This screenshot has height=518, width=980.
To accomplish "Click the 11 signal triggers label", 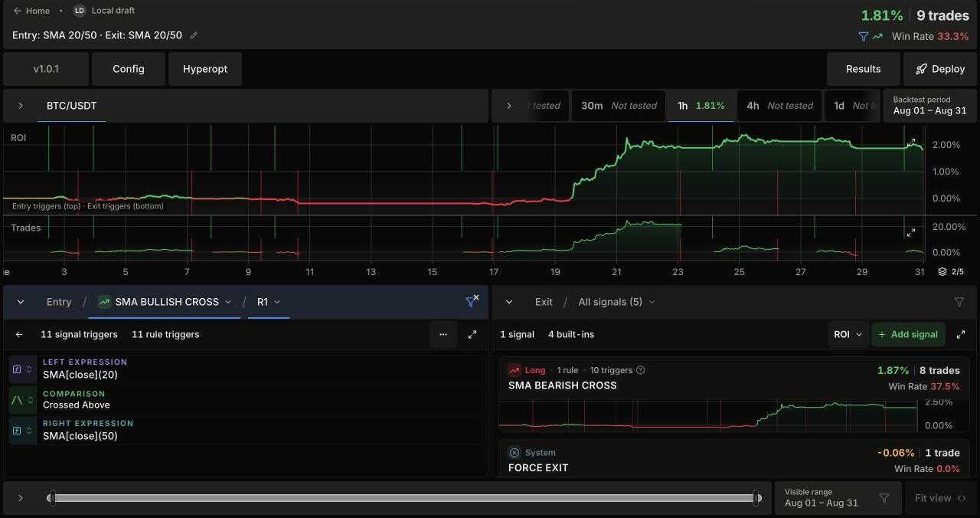I will pos(79,334).
